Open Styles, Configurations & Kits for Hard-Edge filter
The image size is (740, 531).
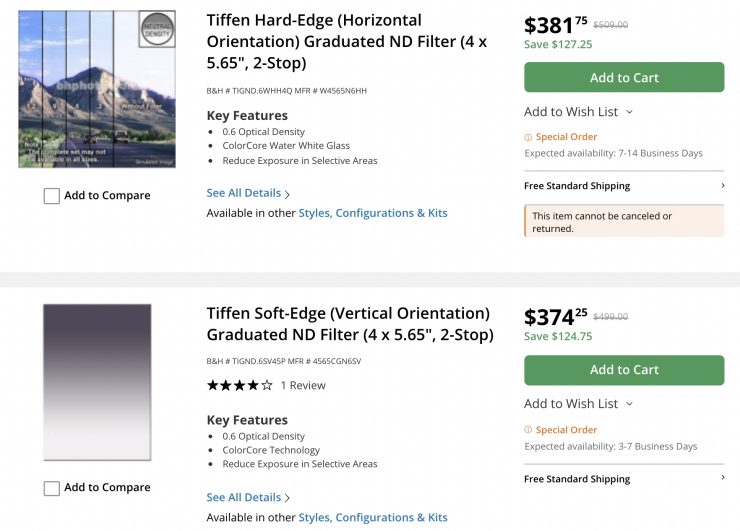373,213
